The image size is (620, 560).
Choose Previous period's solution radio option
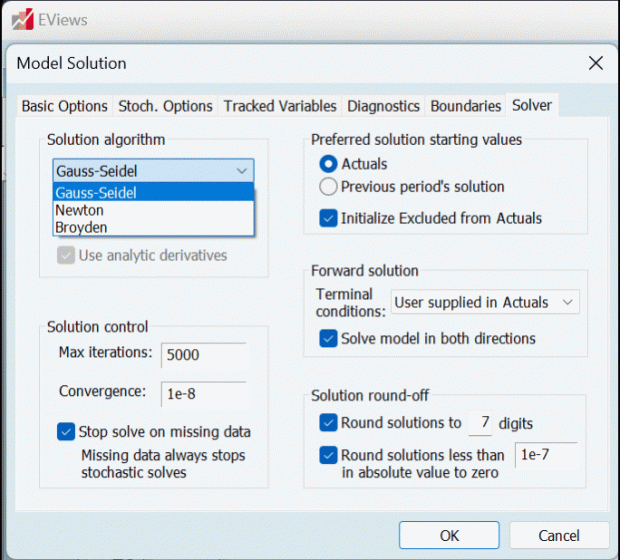(328, 187)
